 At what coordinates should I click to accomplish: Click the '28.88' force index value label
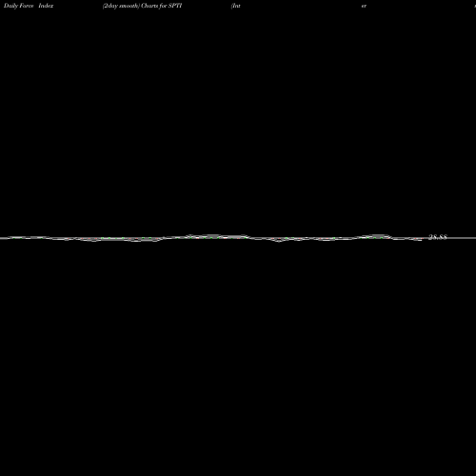point(438,237)
